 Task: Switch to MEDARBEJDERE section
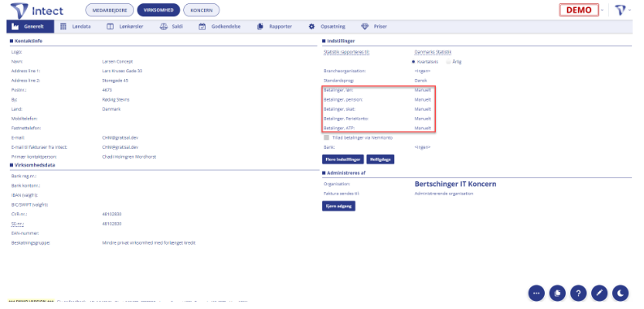click(110, 11)
